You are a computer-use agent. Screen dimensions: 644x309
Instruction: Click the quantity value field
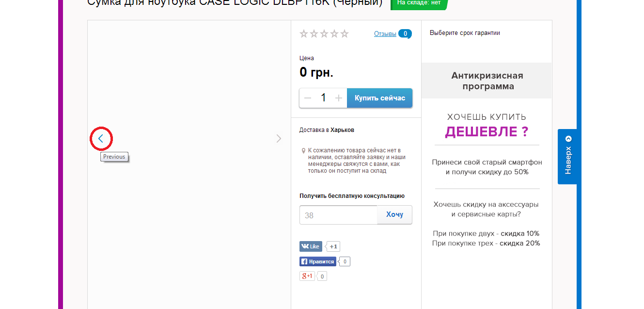pos(323,98)
